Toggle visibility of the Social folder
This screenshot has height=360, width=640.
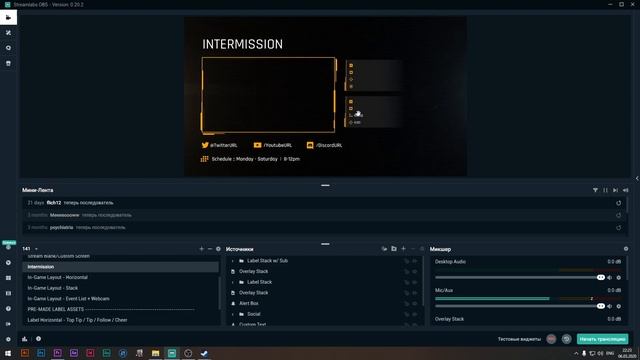pos(415,314)
